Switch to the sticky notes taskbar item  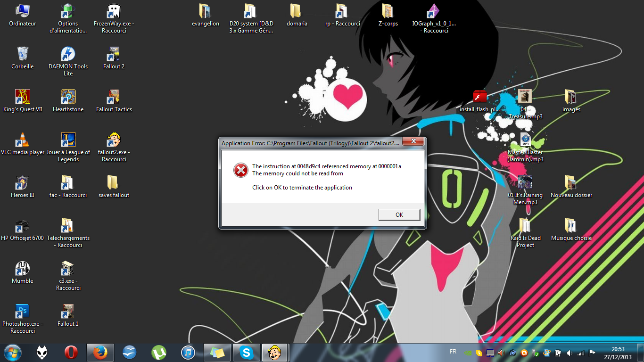217,353
